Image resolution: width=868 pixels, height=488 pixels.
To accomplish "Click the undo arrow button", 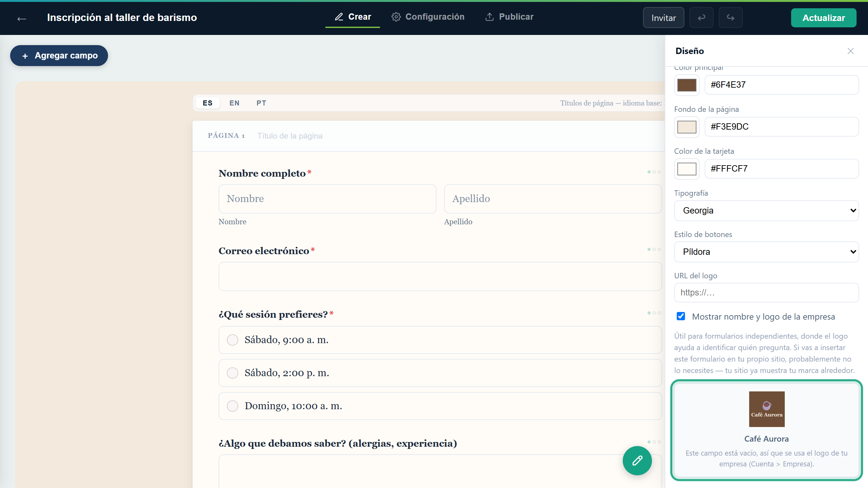I will click(x=701, y=17).
